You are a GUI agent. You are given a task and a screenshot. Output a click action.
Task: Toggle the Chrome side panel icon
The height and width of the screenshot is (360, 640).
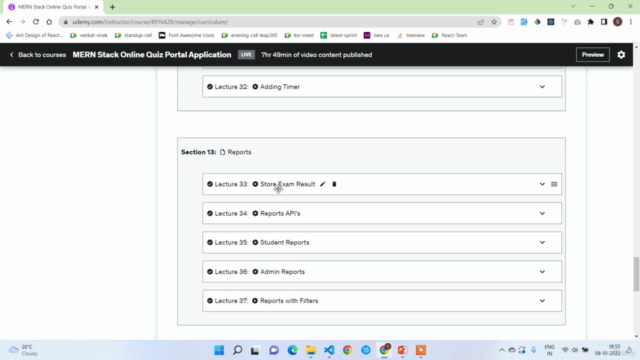pyautogui.click(x=604, y=22)
